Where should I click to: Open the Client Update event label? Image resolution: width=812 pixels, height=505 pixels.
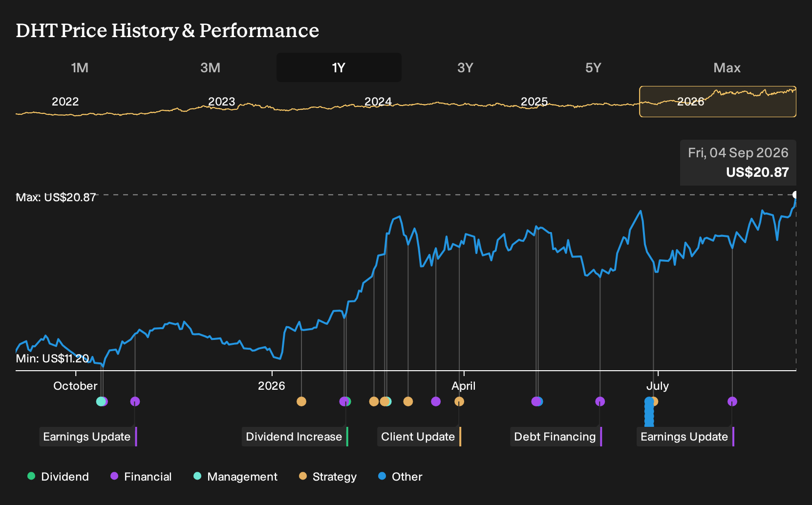[x=418, y=437]
